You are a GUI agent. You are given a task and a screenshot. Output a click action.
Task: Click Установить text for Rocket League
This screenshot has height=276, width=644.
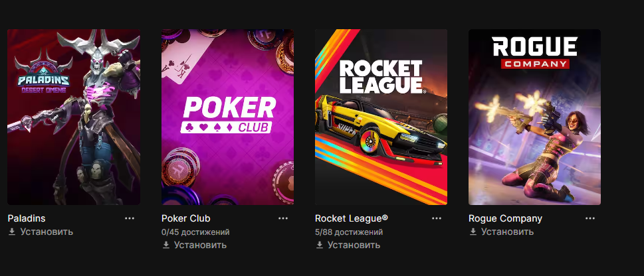pyautogui.click(x=354, y=245)
